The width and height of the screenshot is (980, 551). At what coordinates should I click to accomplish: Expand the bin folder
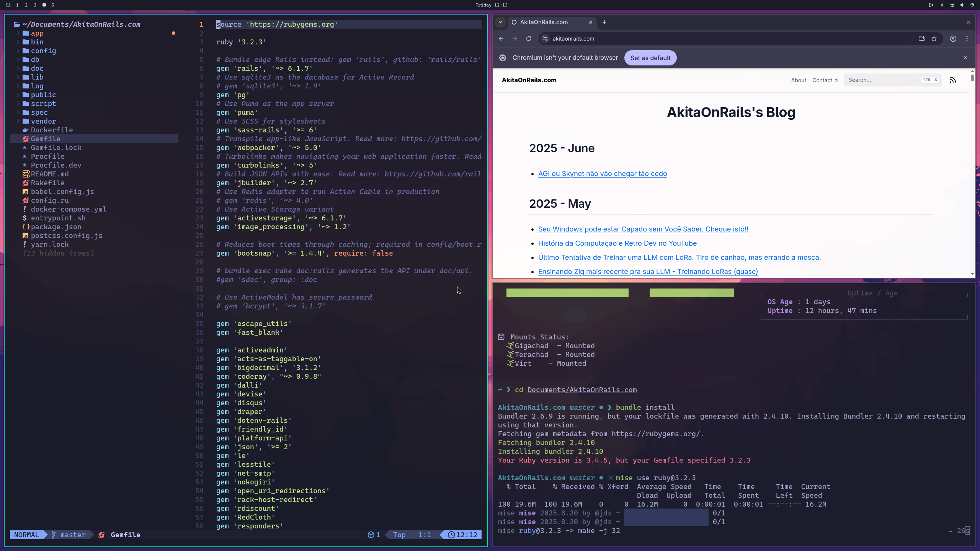[x=18, y=42]
